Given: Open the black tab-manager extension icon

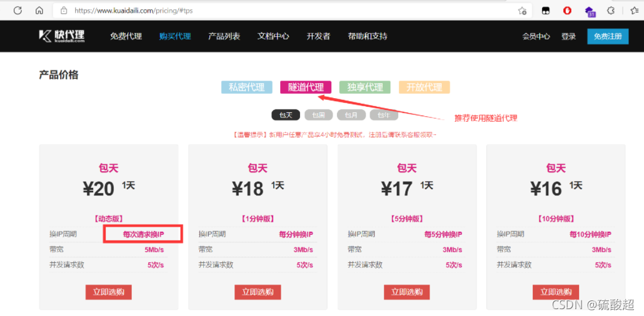Looking at the screenshot, I should [545, 11].
